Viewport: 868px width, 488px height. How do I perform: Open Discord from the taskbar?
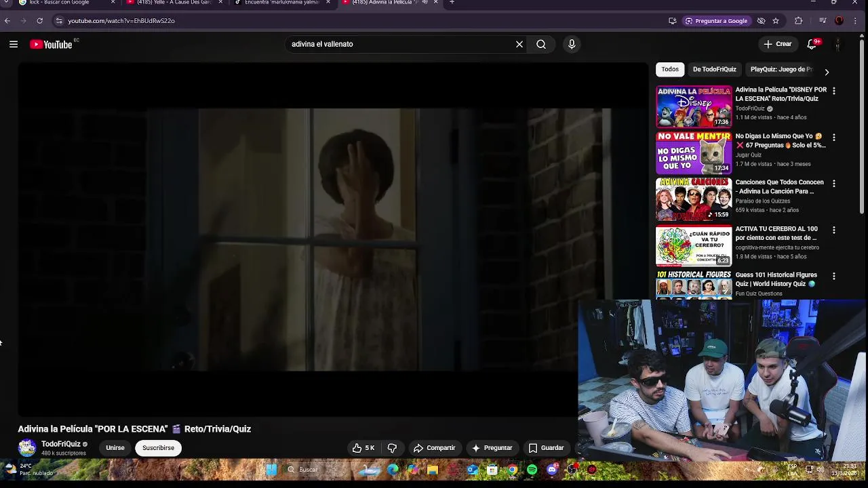(552, 469)
